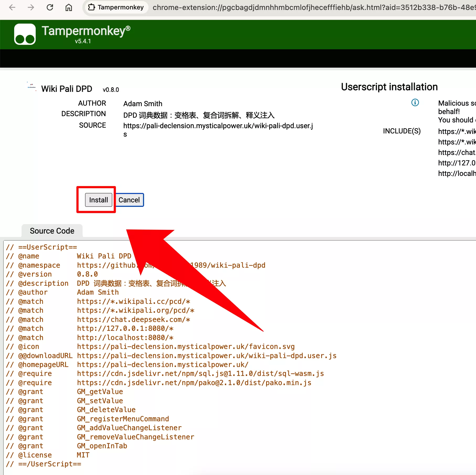Click the http://localh include entry
Viewport: 476px width, 475px height.
click(457, 174)
